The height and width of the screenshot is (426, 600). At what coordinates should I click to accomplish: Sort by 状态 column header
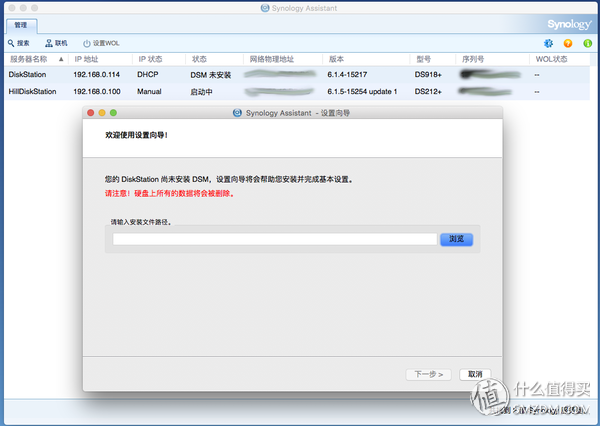[x=215, y=59]
